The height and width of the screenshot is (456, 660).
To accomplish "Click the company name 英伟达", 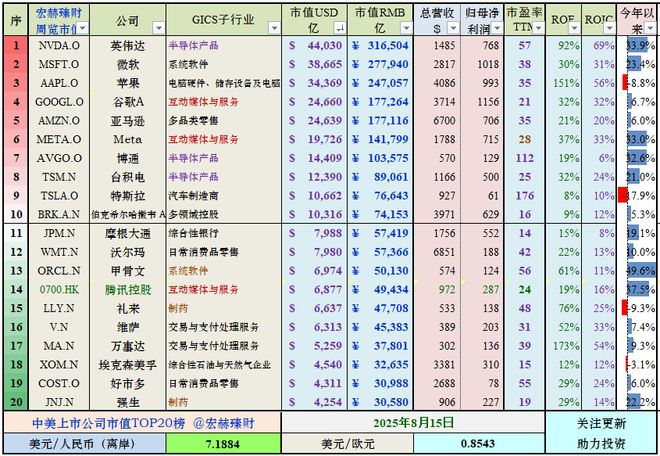I will point(128,45).
